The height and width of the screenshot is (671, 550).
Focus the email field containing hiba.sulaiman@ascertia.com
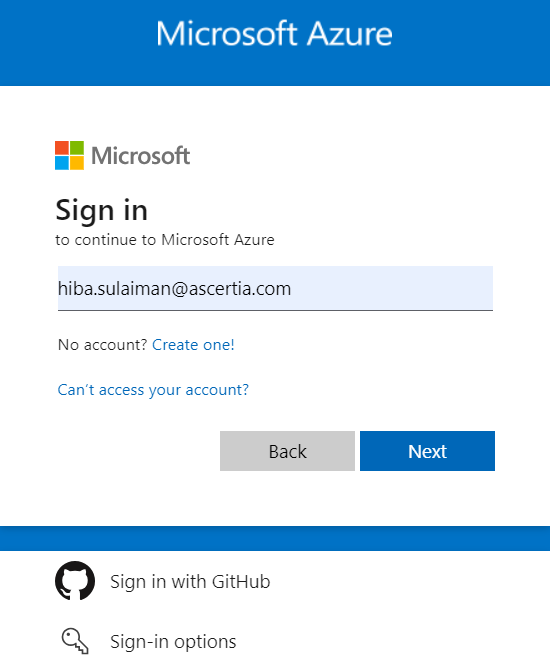coord(275,288)
